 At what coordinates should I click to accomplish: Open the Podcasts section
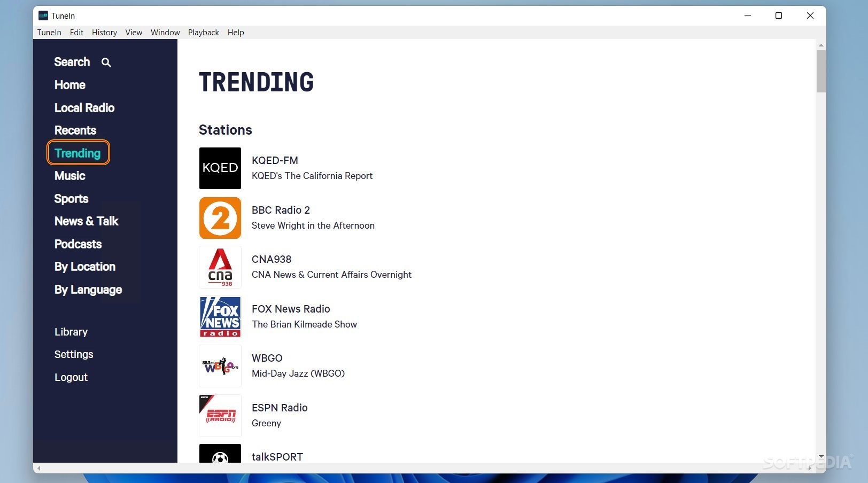pyautogui.click(x=78, y=244)
